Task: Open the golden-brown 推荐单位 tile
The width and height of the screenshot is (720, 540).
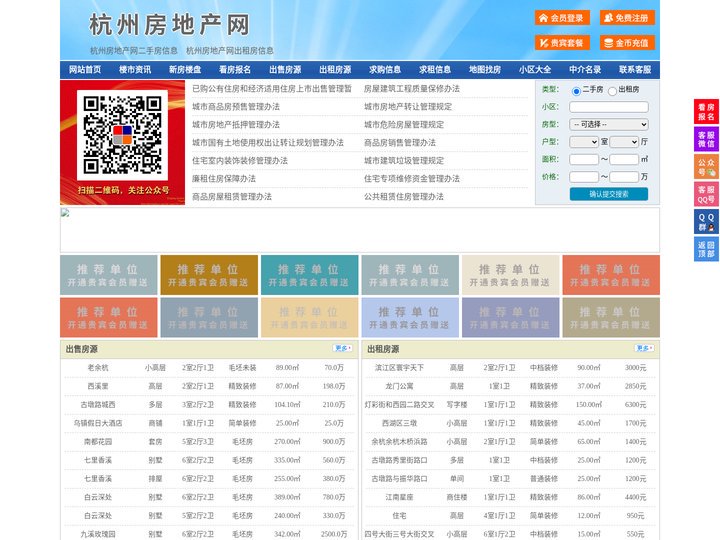Action: 209,275
